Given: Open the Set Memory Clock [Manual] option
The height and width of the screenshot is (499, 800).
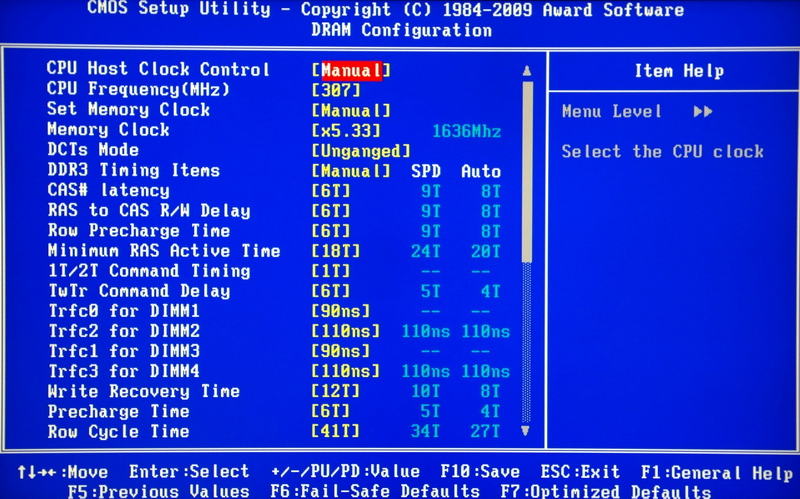Looking at the screenshot, I should [x=351, y=110].
